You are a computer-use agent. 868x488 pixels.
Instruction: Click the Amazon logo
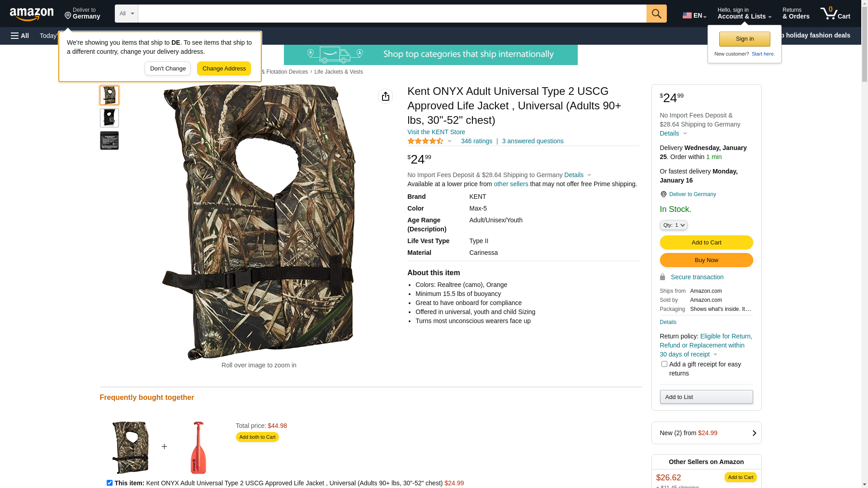click(32, 14)
